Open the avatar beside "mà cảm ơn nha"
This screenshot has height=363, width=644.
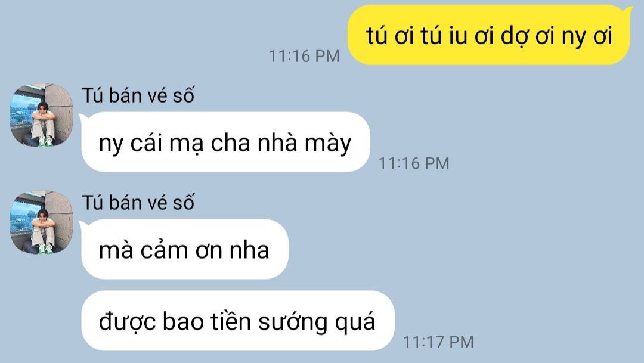[x=42, y=222]
